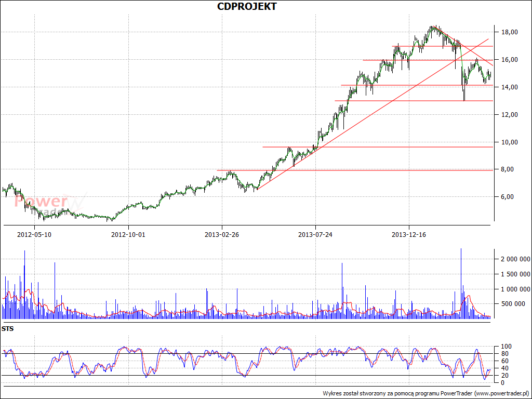Select the 2012-05-10 date label
This screenshot has width=532, height=399.
point(34,234)
